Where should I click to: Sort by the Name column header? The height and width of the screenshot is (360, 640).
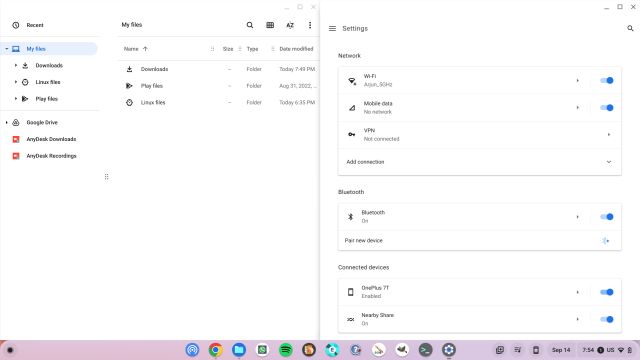click(131, 49)
